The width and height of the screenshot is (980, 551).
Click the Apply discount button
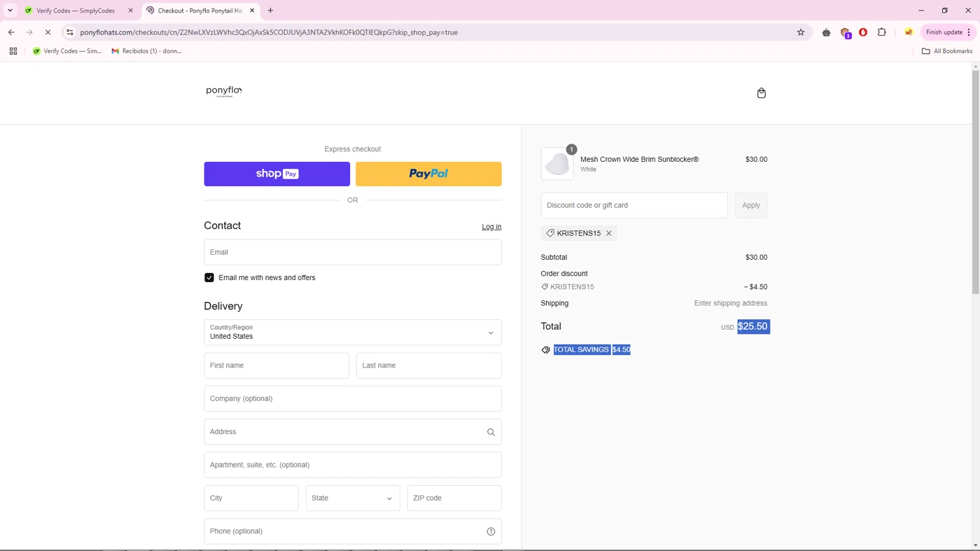[751, 205]
